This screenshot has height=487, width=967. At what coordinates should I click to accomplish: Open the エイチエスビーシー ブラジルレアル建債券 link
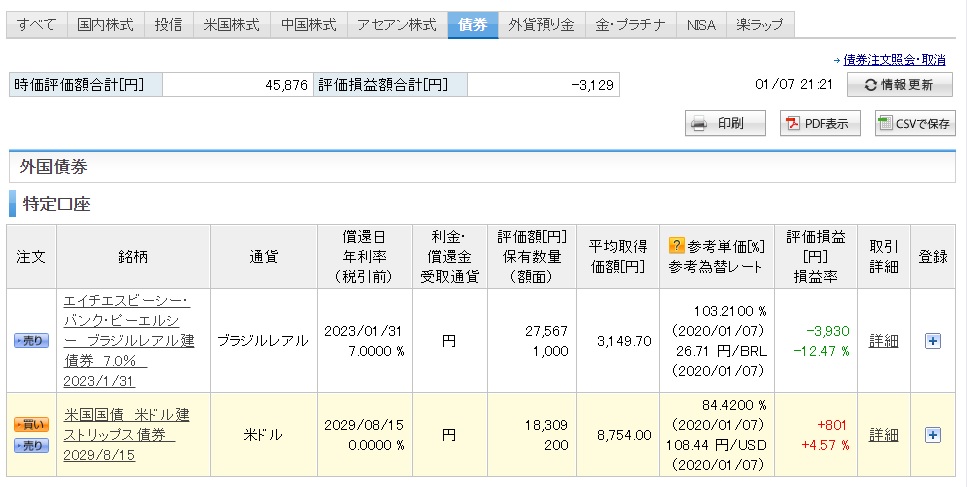pyautogui.click(x=128, y=341)
